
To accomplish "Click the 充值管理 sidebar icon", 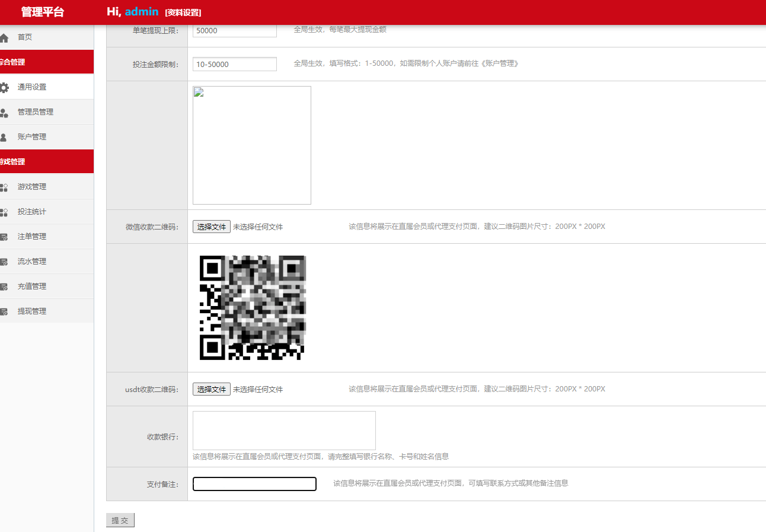I will pyautogui.click(x=4, y=287).
